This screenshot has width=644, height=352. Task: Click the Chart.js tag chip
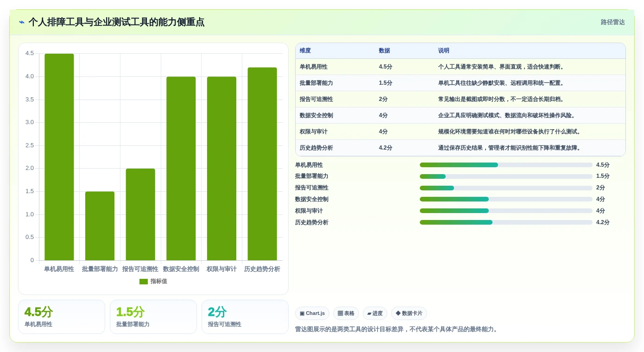(x=312, y=314)
